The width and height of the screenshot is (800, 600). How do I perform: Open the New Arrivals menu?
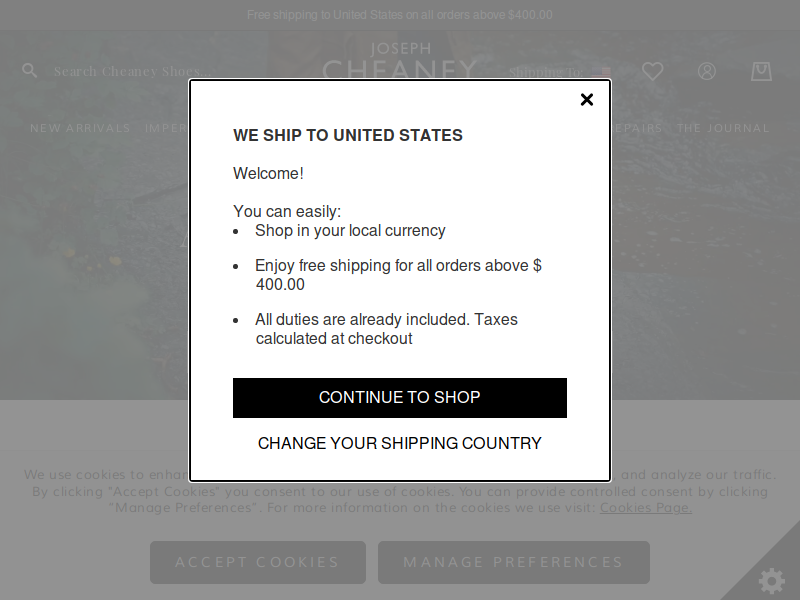click(80, 128)
